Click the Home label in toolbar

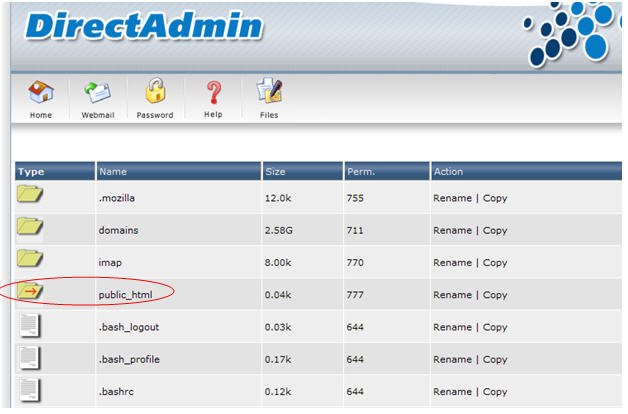pos(41,115)
